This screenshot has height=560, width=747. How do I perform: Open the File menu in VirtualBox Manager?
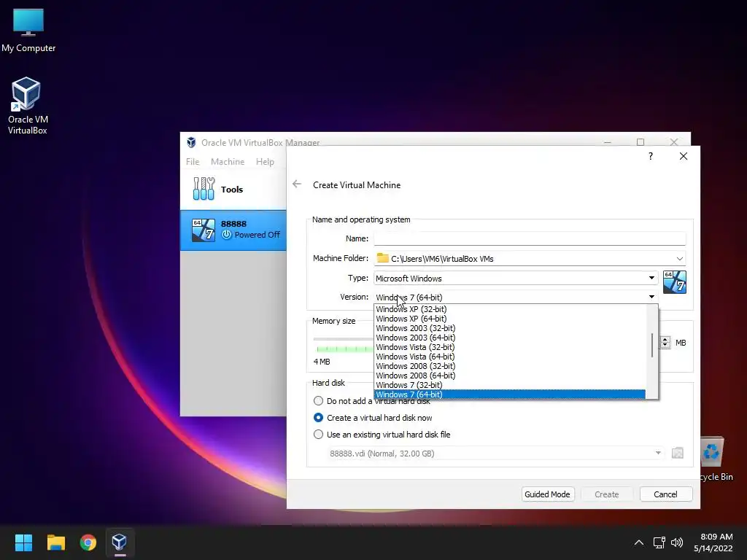click(x=193, y=162)
